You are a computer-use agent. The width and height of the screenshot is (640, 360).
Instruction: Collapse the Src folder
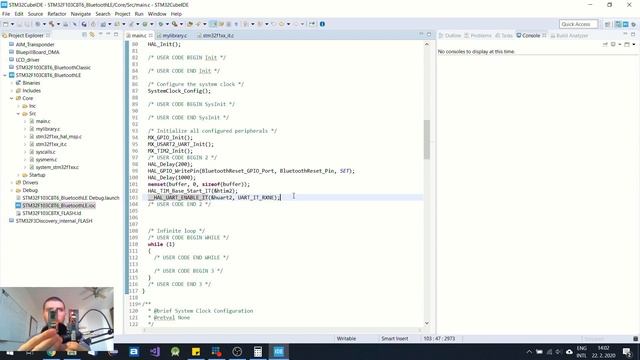[x=18, y=113]
